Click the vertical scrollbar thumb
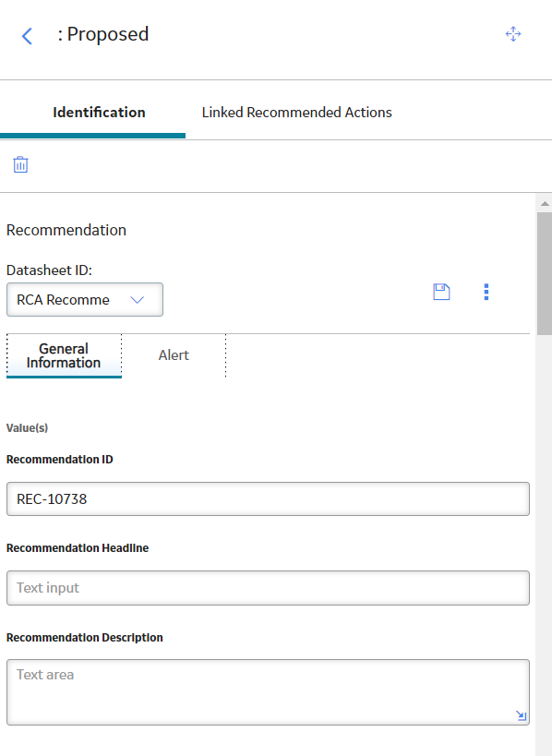 click(545, 273)
